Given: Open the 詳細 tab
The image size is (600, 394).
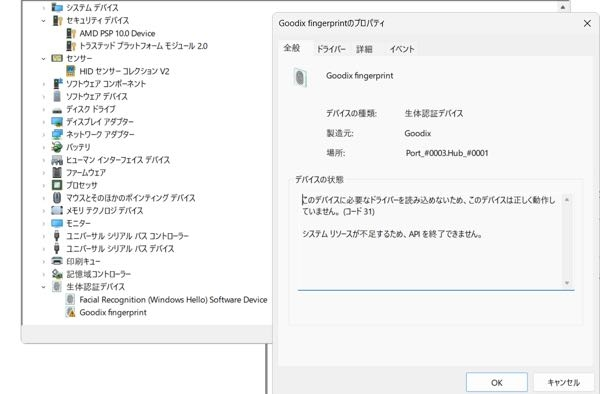Looking at the screenshot, I should (364, 49).
